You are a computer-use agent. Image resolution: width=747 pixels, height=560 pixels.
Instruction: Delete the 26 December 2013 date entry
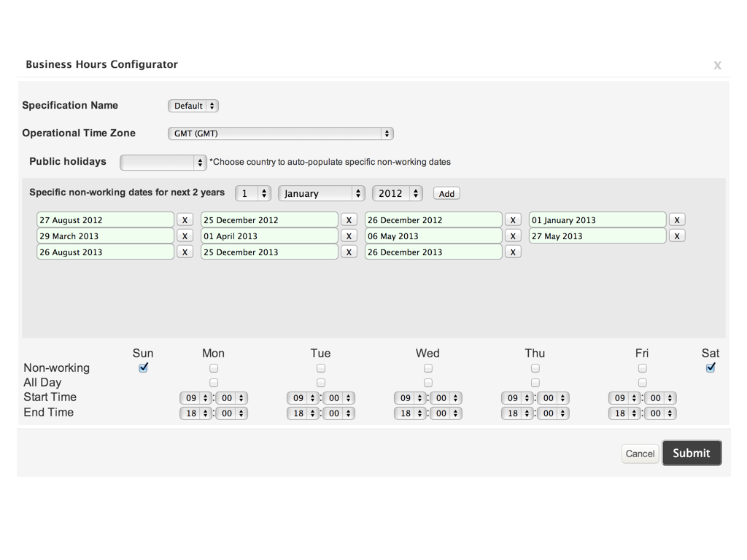(x=513, y=252)
